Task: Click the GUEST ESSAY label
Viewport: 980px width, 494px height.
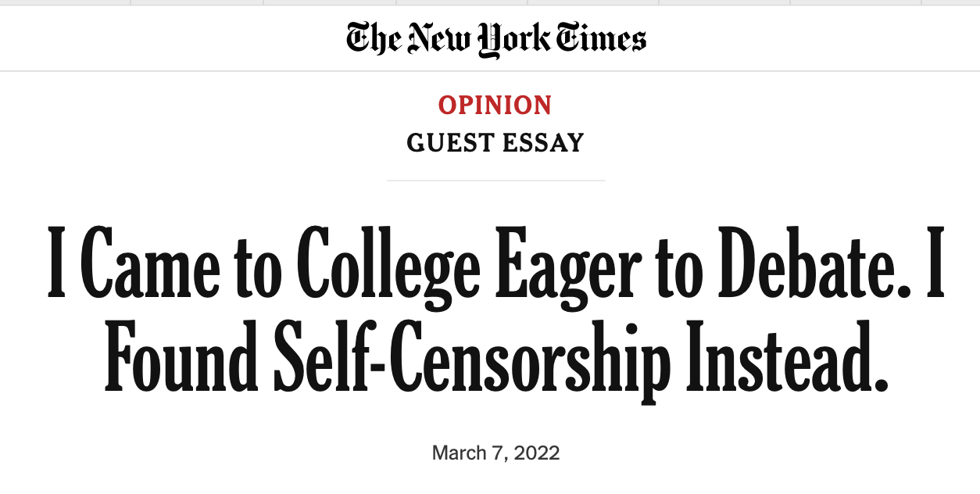Action: pos(495,143)
